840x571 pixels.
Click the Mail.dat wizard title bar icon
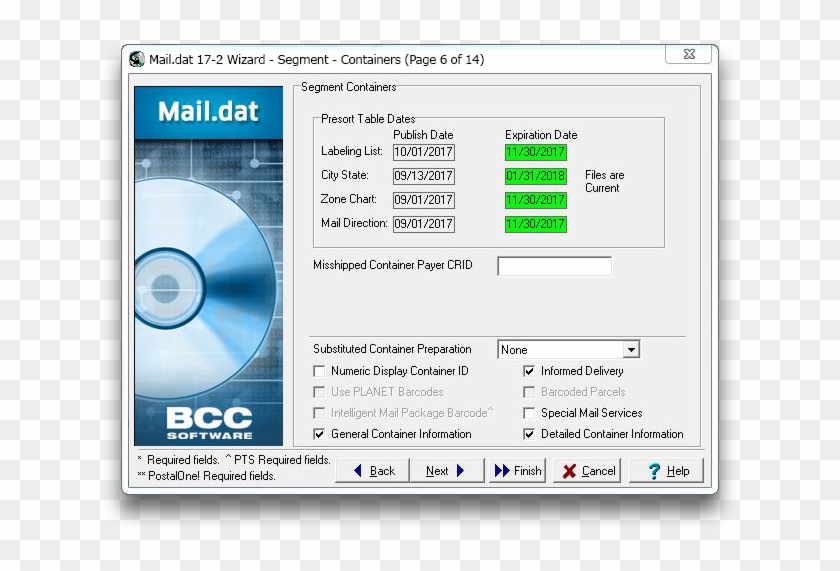(137, 59)
